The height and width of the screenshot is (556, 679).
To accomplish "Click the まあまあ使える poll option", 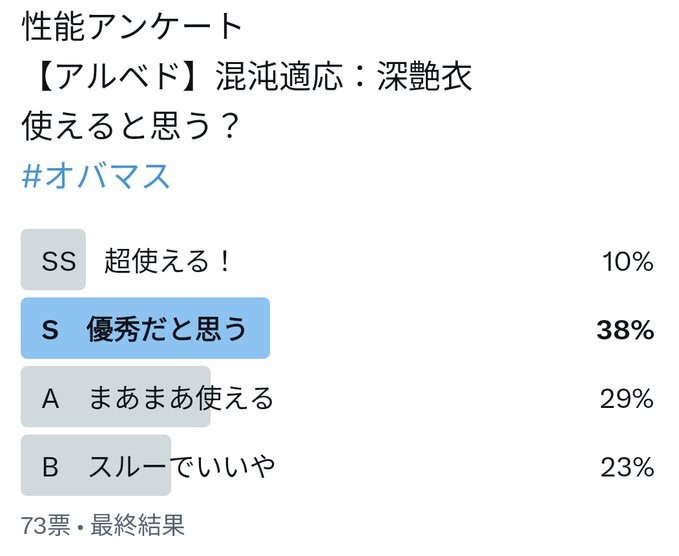I will pos(181,398).
